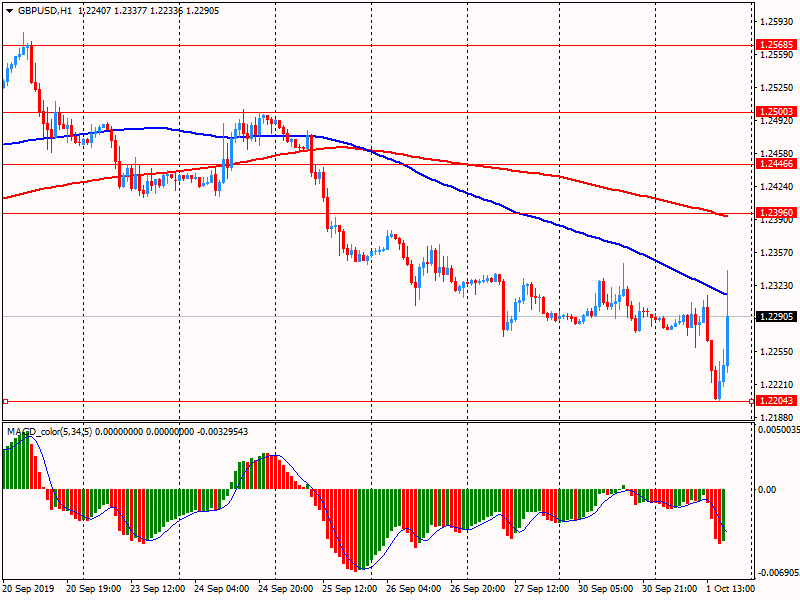Viewport: 800px width, 600px height.
Task: Select the 23 Sep 12:00 time axis label
Action: pyautogui.click(x=158, y=589)
